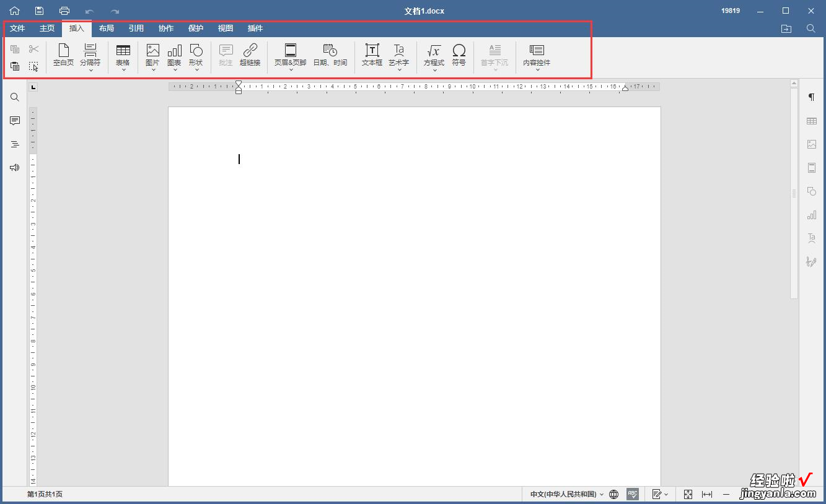Open the 形状 shape dropdown
The height and width of the screenshot is (504, 826).
tap(196, 58)
